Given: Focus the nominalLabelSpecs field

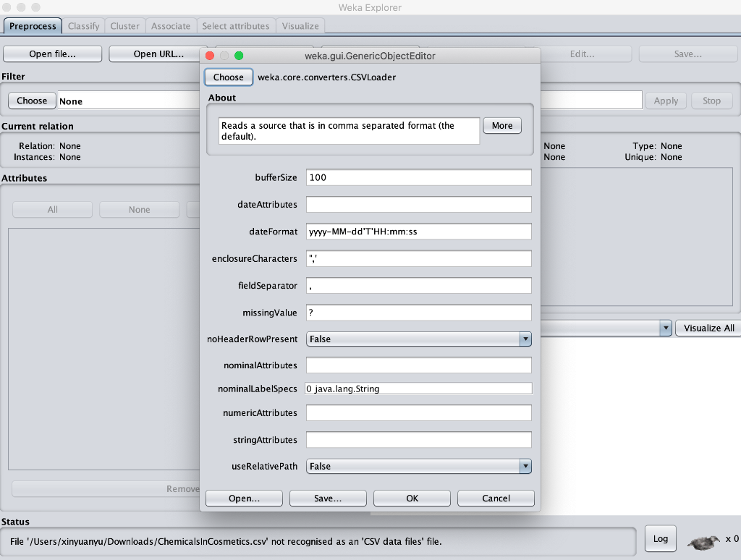Looking at the screenshot, I should coord(419,389).
